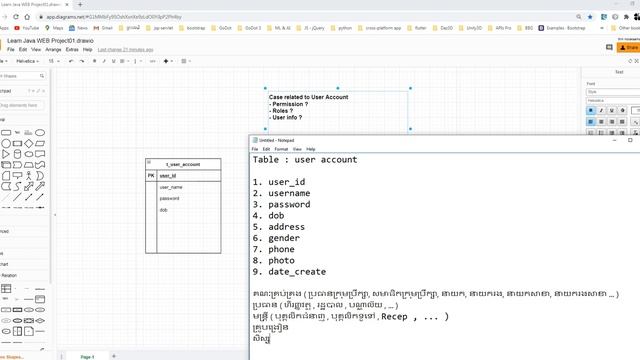Select the password row in the table
640x360 pixels.
(x=183, y=198)
